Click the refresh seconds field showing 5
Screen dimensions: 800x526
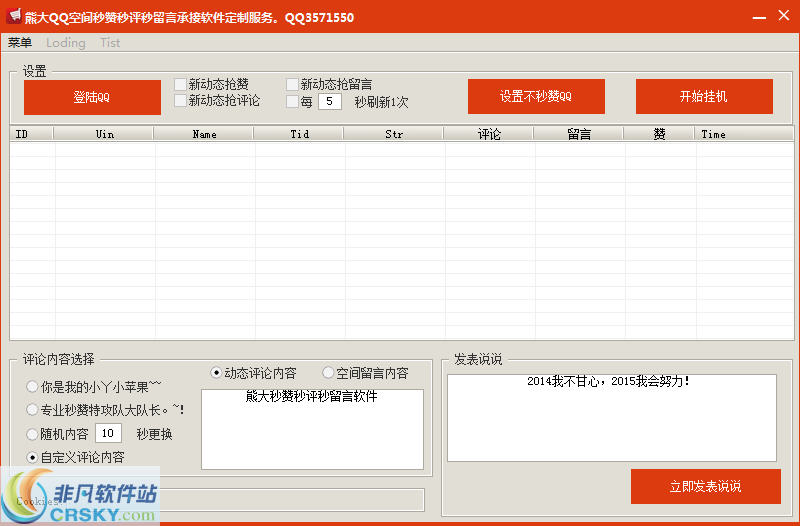click(330, 102)
